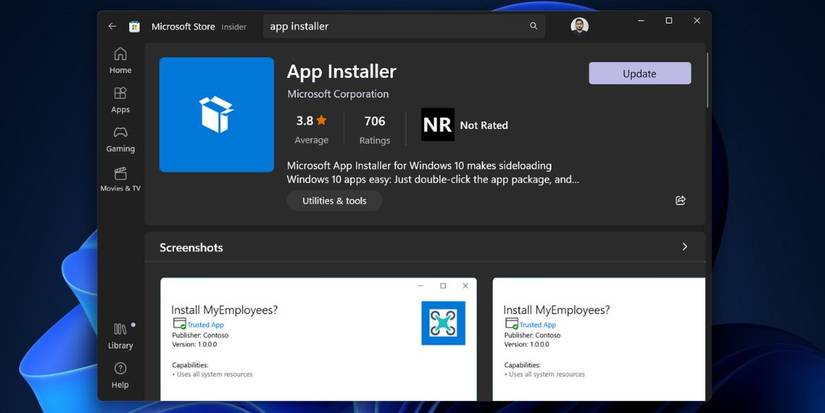The height and width of the screenshot is (413, 825).
Task: Open the Apps section in sidebar
Action: click(120, 99)
